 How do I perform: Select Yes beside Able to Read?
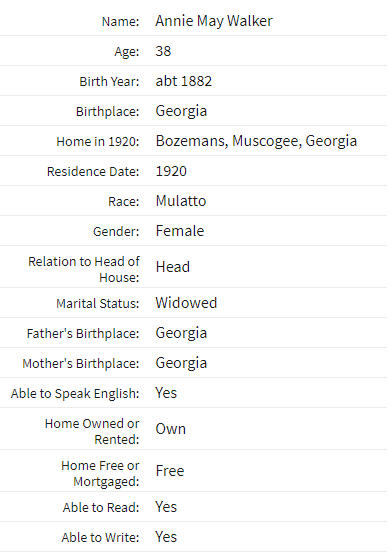[166, 507]
